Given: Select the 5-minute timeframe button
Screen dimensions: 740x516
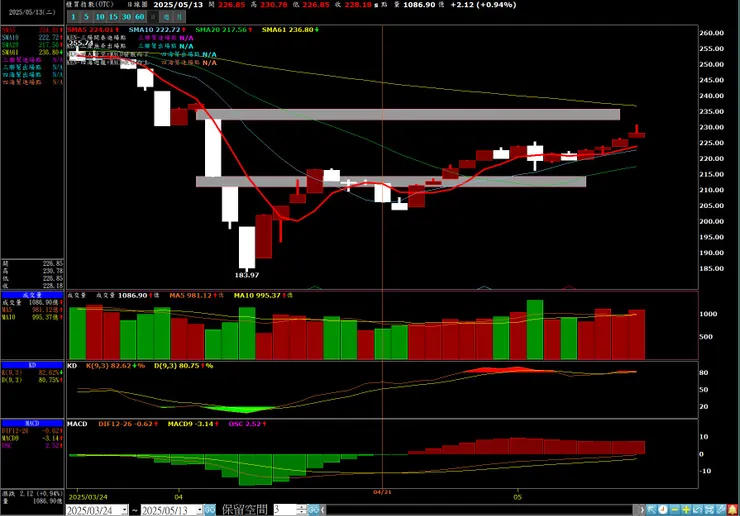Looking at the screenshot, I should pyautogui.click(x=86, y=17).
